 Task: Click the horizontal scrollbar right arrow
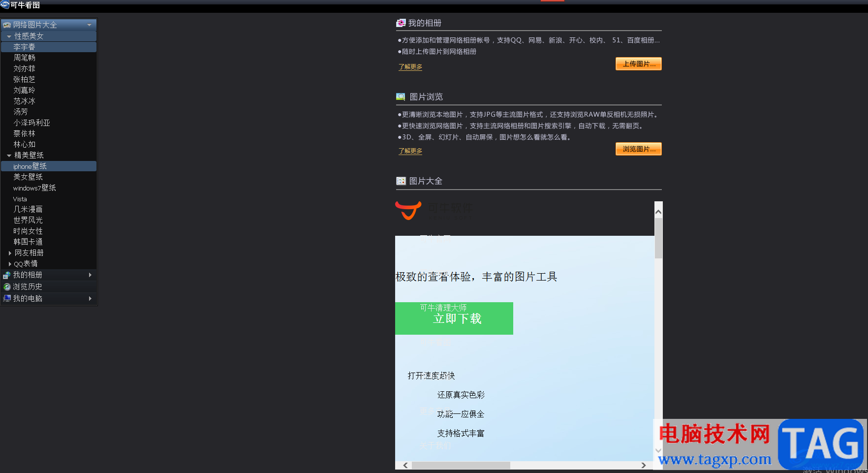click(x=644, y=465)
